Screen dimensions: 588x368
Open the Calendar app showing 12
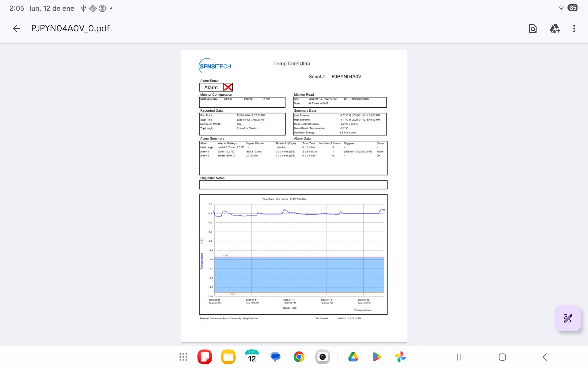point(252,357)
